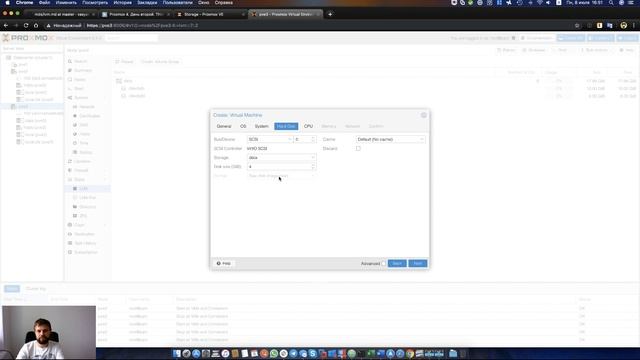Viewport: 640px width, 360px height.
Task: Open Subscription in the node menu
Action: click(87, 252)
